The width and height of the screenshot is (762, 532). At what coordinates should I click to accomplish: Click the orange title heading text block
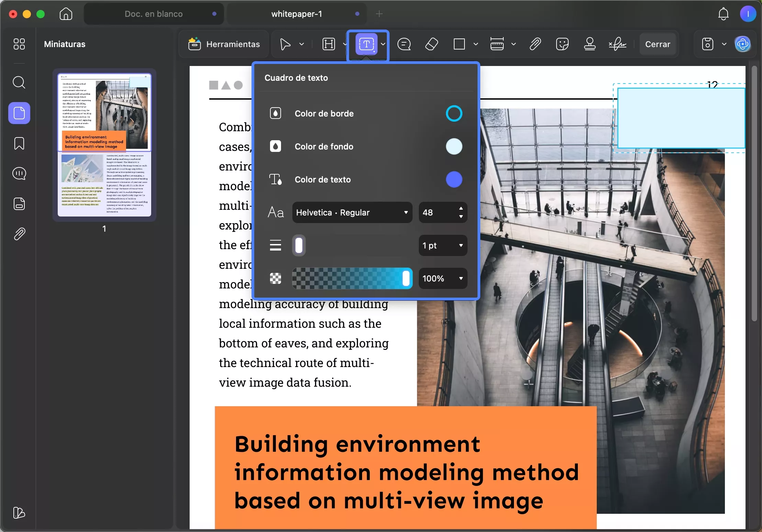click(x=406, y=468)
